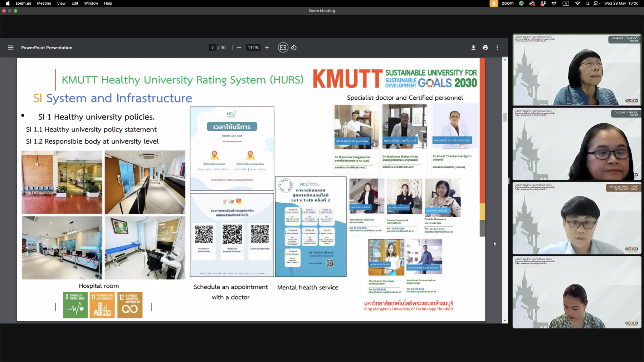Open Spotlight search in the menu bar

click(x=587, y=3)
